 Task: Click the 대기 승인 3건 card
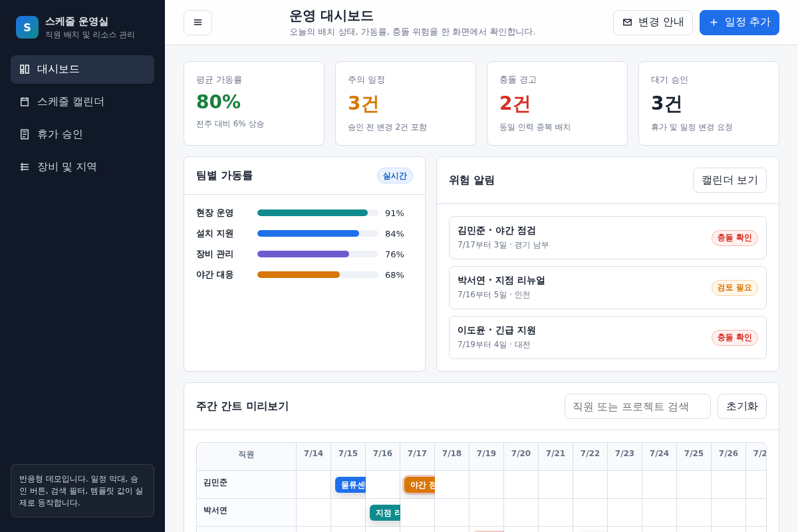[x=709, y=103]
